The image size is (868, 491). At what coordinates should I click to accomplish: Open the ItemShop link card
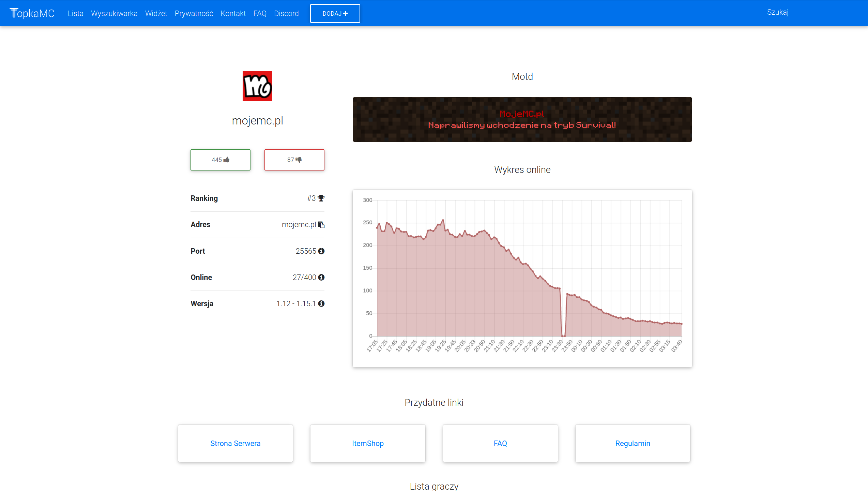pyautogui.click(x=368, y=443)
